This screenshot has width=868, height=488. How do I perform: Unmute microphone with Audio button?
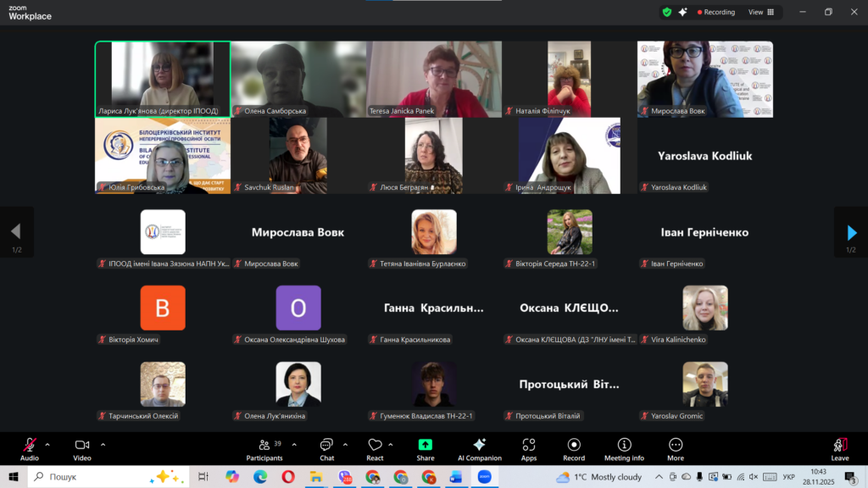coord(30,448)
